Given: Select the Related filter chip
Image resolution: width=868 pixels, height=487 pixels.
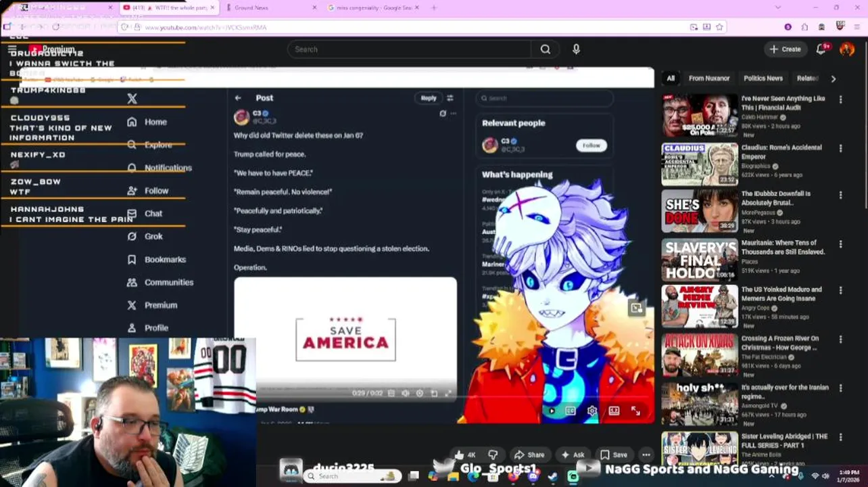Looking at the screenshot, I should click(x=807, y=78).
